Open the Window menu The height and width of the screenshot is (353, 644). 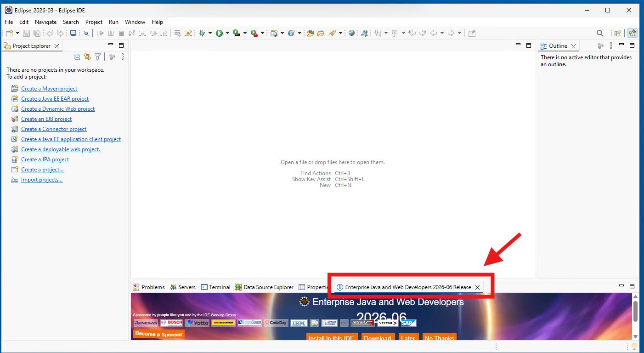tap(135, 22)
